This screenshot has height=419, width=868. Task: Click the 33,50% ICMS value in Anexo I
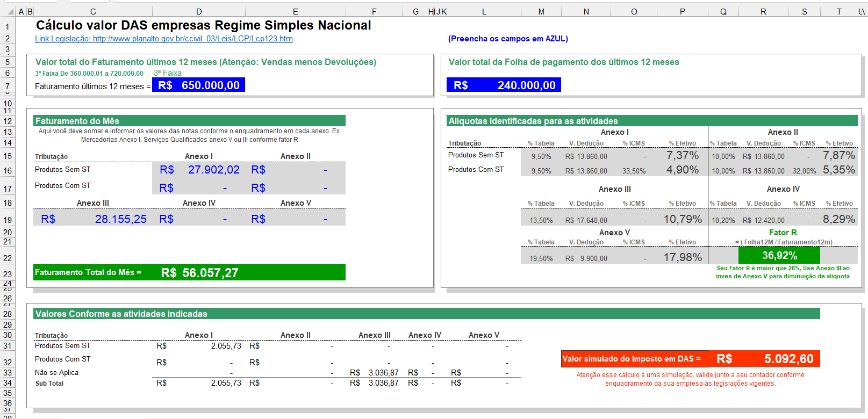click(x=634, y=171)
